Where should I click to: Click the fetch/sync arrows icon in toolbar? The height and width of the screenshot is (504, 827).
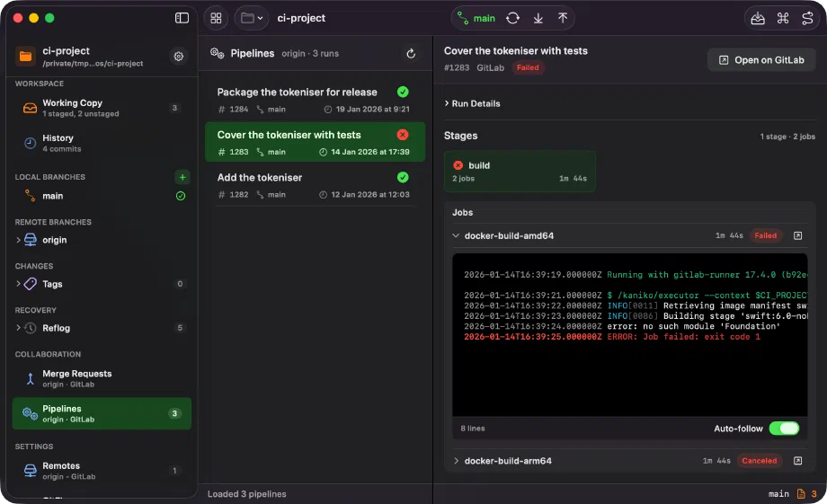512,19
